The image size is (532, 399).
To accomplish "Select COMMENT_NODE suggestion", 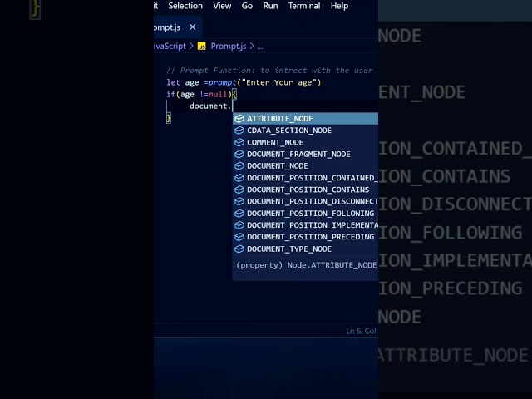I will point(305,142).
